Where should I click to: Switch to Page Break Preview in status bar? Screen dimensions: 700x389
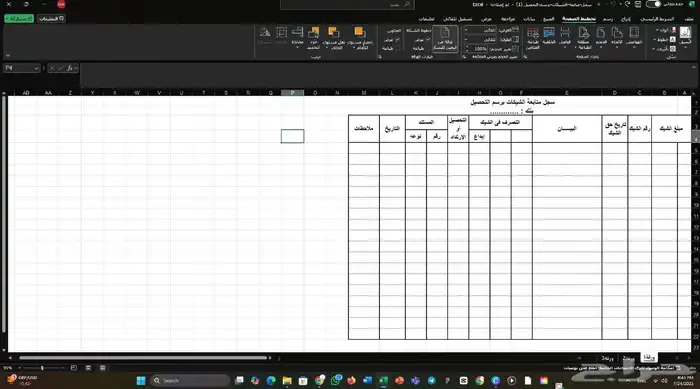coord(74,368)
